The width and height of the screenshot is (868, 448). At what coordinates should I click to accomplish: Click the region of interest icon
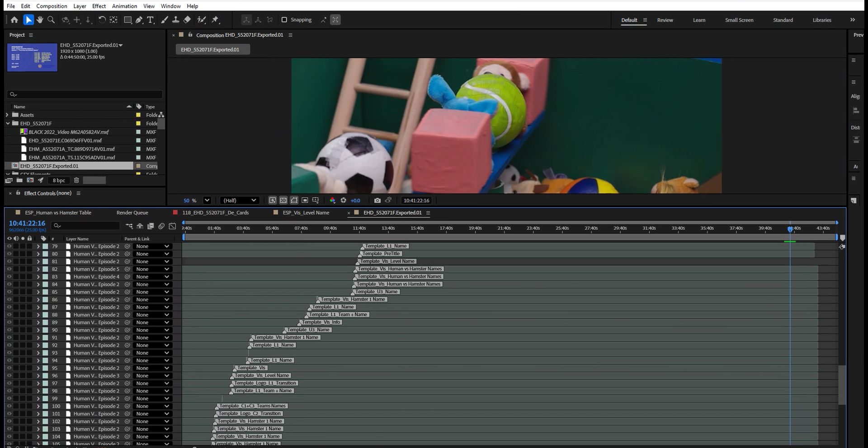305,201
